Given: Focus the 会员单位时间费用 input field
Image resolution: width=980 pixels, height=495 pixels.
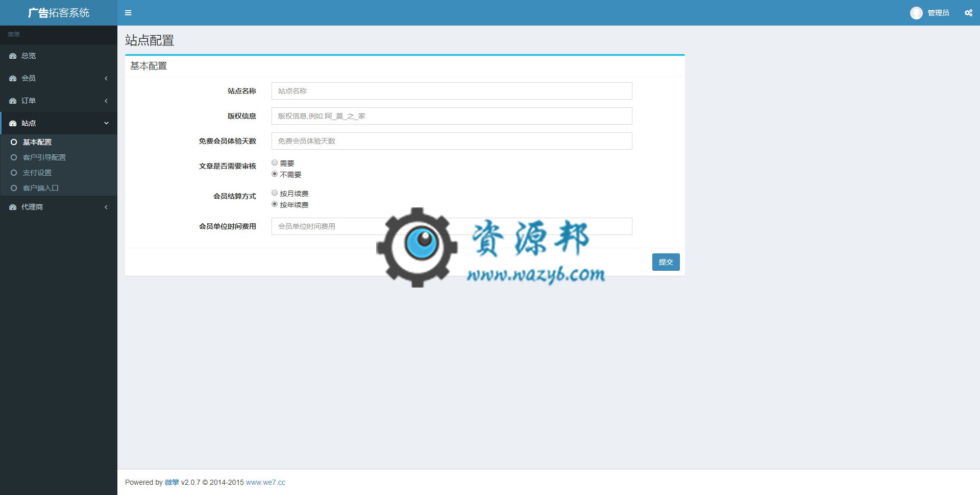Looking at the screenshot, I should (x=452, y=226).
